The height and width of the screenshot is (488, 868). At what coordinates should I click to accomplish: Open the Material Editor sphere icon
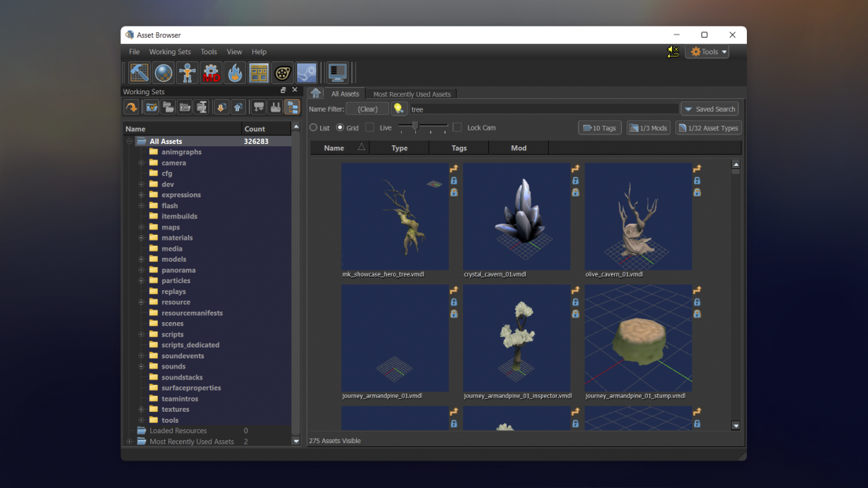[x=163, y=72]
